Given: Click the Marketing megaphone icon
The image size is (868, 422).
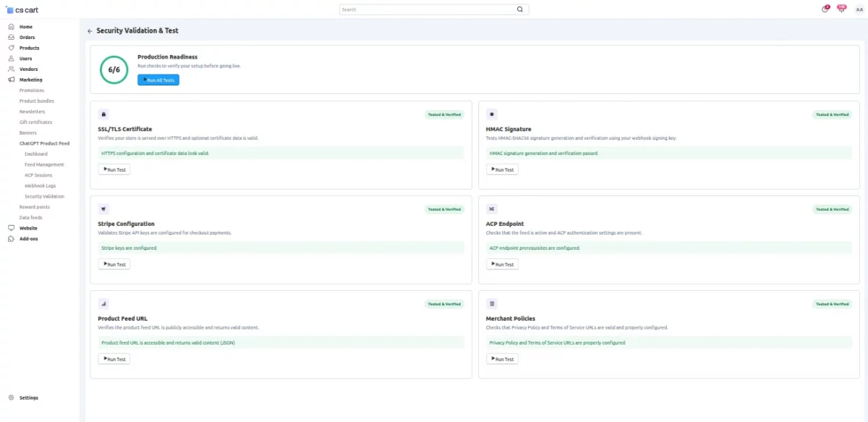Looking at the screenshot, I should (x=11, y=80).
